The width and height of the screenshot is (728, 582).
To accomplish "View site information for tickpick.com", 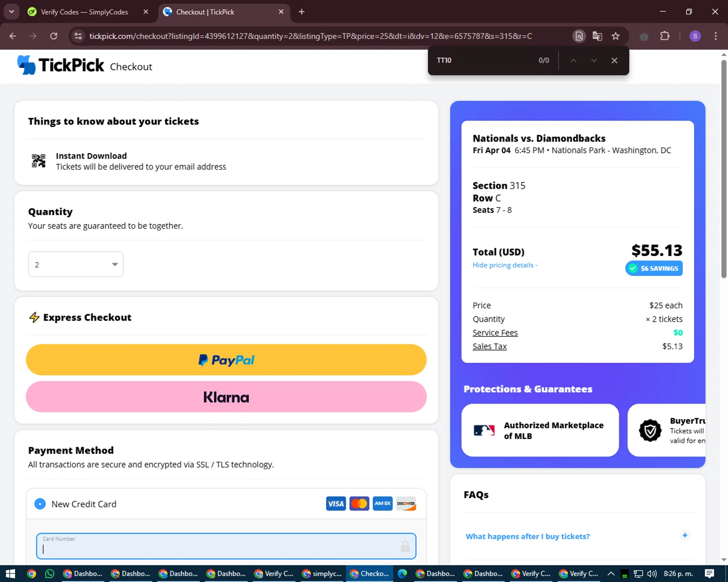I will 78,36.
